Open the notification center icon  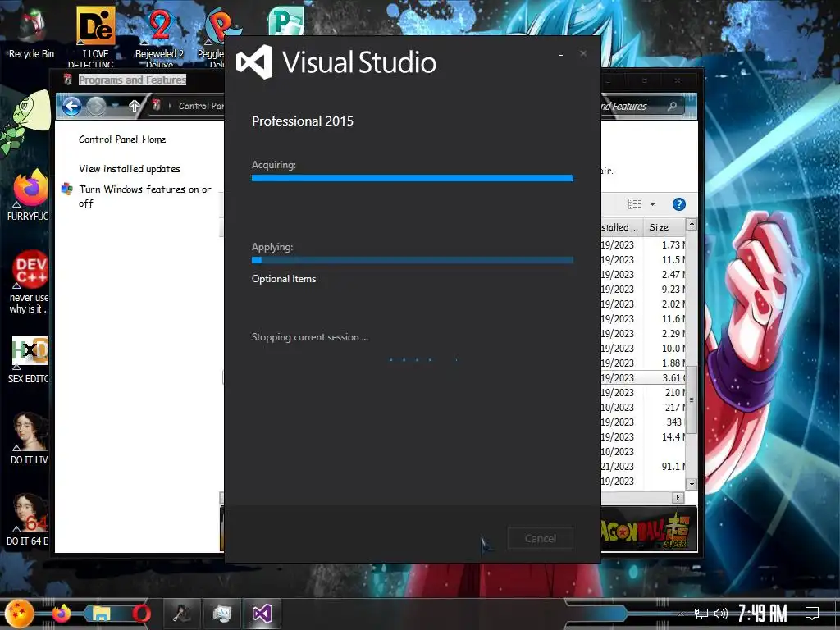812,614
